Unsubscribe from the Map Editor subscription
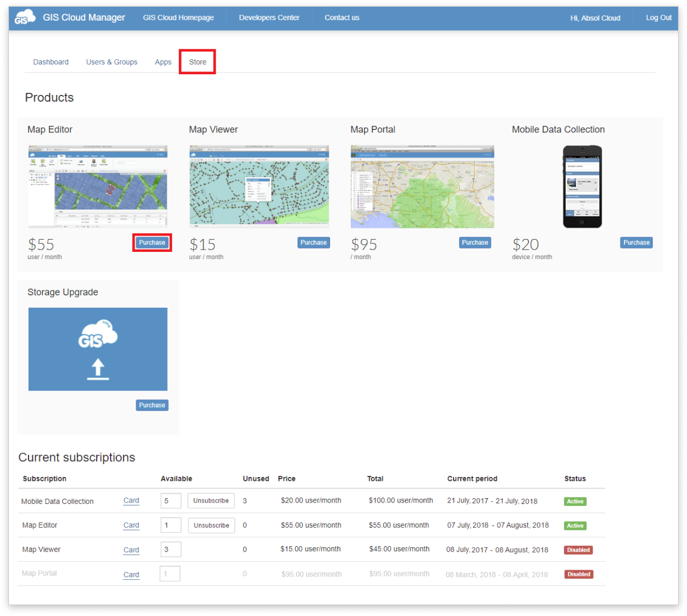The image size is (687, 616). (211, 525)
